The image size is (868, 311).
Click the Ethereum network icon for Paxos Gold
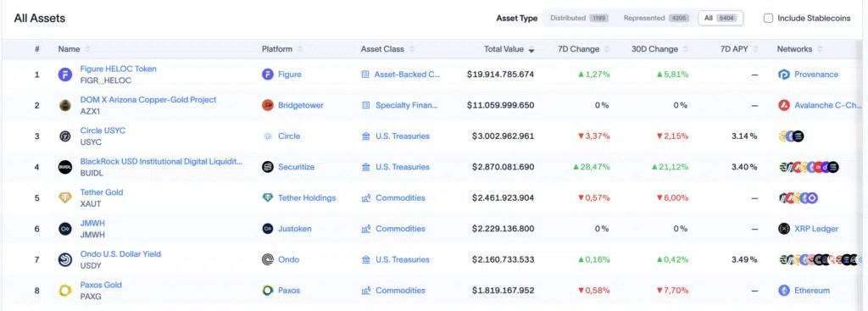(x=784, y=291)
